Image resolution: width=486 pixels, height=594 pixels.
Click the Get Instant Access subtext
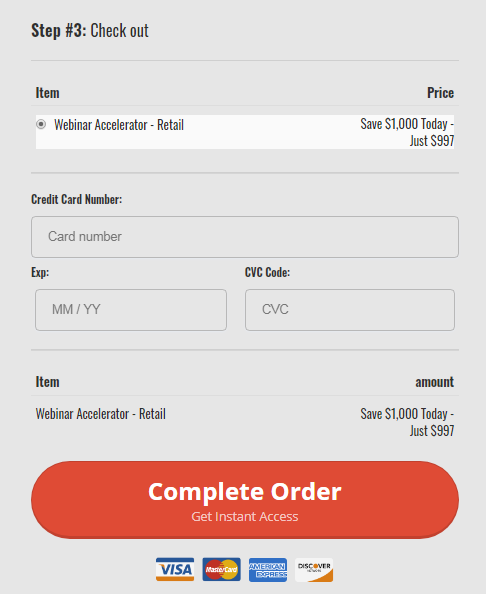pyautogui.click(x=245, y=517)
